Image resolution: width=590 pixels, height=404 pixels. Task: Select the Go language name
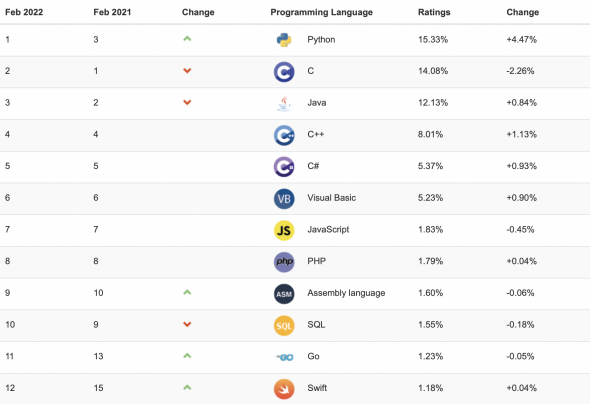(313, 356)
